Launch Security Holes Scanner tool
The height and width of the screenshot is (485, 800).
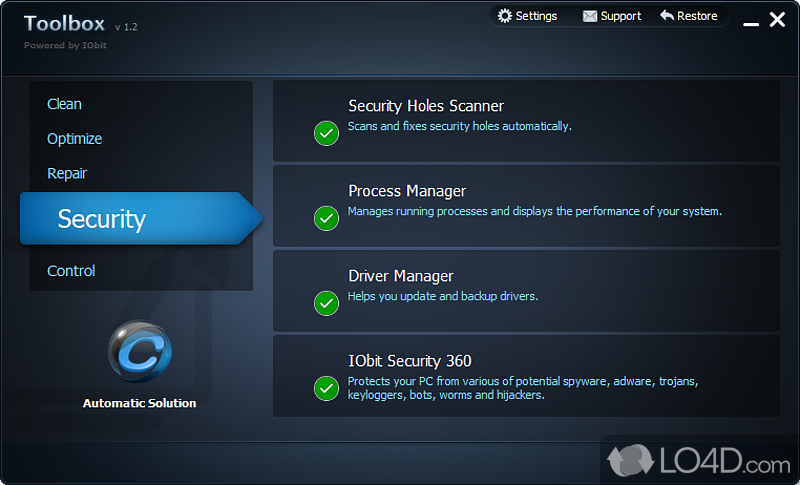click(x=425, y=106)
